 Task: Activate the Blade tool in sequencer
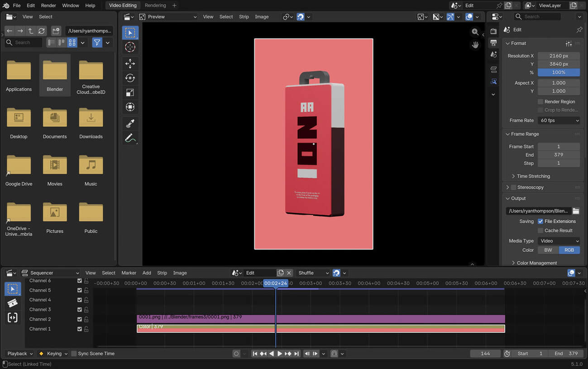[x=13, y=303]
